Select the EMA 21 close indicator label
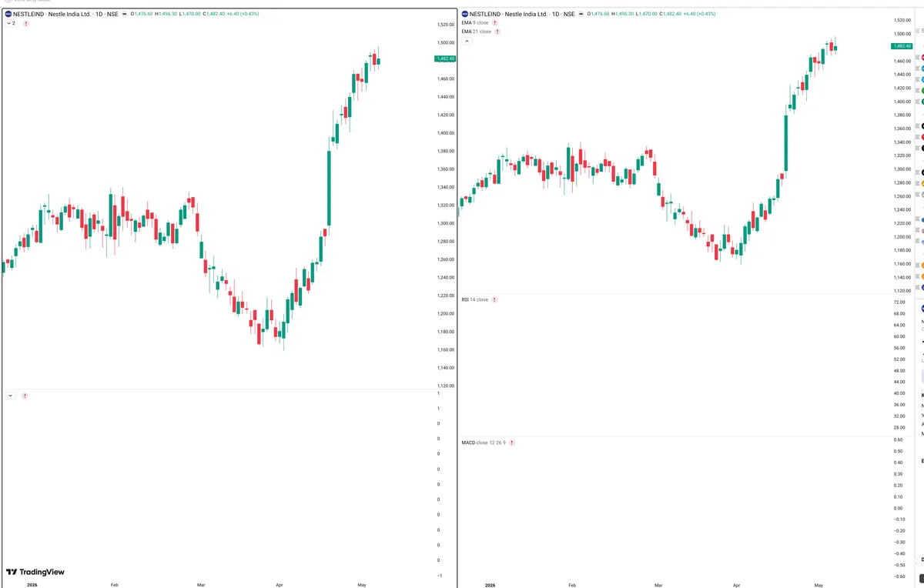 (x=475, y=32)
